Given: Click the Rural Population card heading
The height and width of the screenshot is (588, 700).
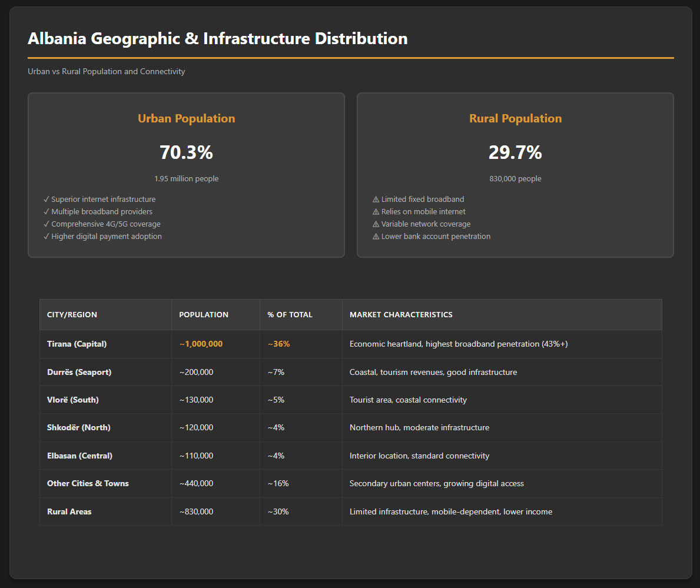Looking at the screenshot, I should pos(515,118).
